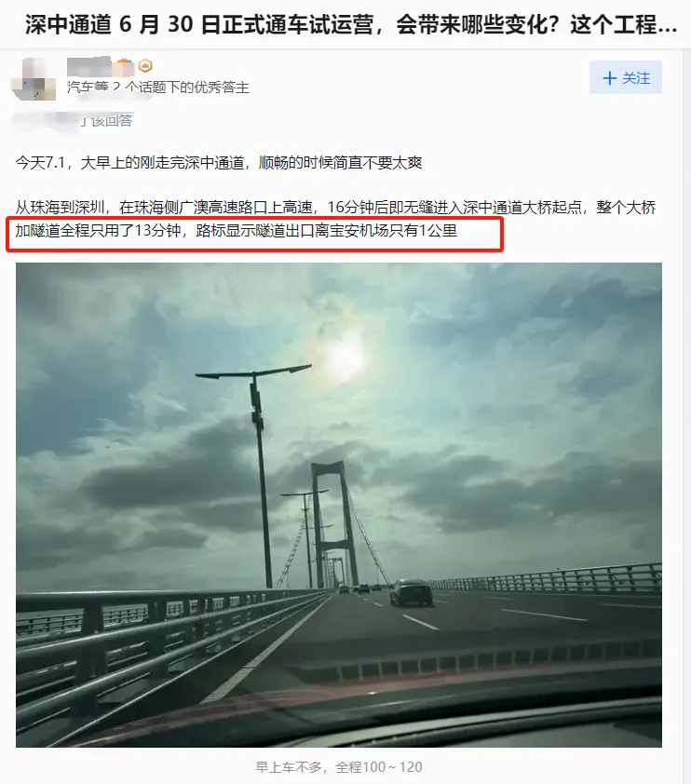
Task: Click the sun in the photo
Action: point(345,358)
